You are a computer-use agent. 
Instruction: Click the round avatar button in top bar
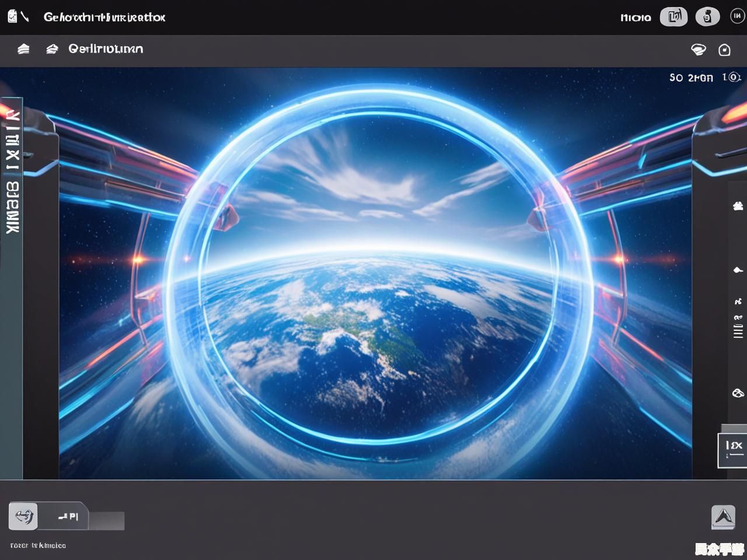pos(707,17)
